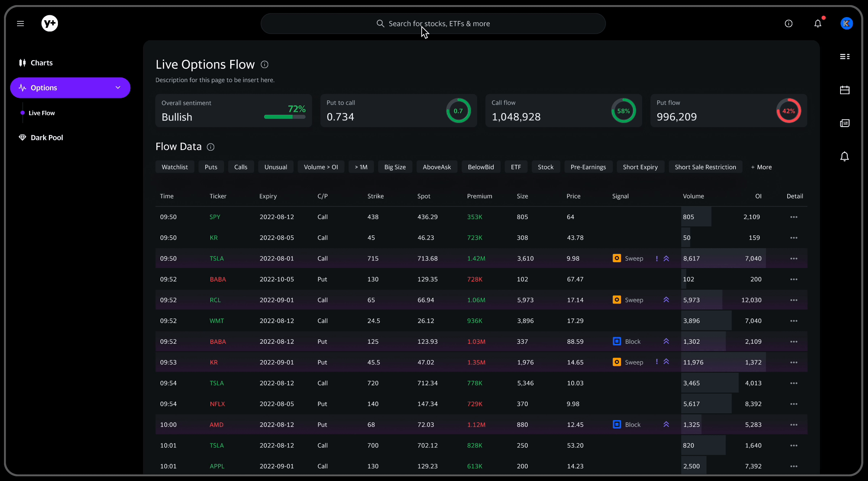Click info icon next to Live Options Flow
The width and height of the screenshot is (868, 481).
[x=265, y=64]
